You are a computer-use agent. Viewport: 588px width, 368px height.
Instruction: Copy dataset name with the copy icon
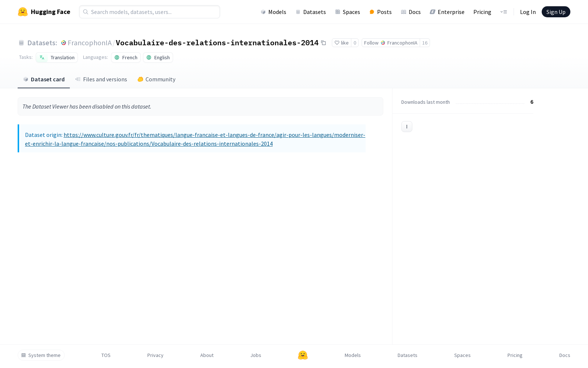pos(323,43)
